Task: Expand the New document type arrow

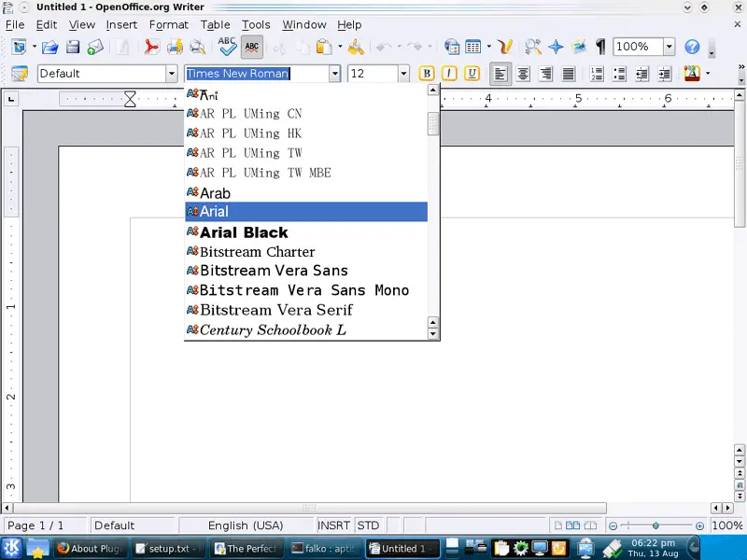Action: 35,47
